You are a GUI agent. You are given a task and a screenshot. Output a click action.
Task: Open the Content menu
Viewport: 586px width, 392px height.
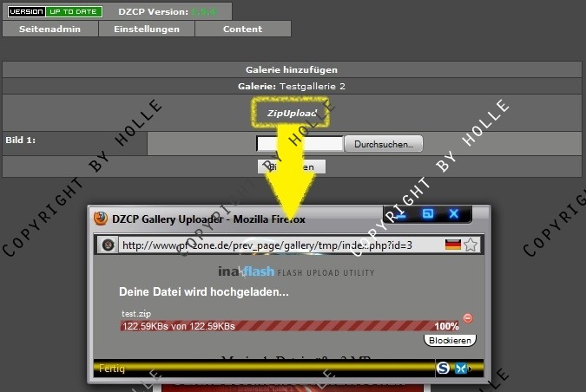(243, 29)
